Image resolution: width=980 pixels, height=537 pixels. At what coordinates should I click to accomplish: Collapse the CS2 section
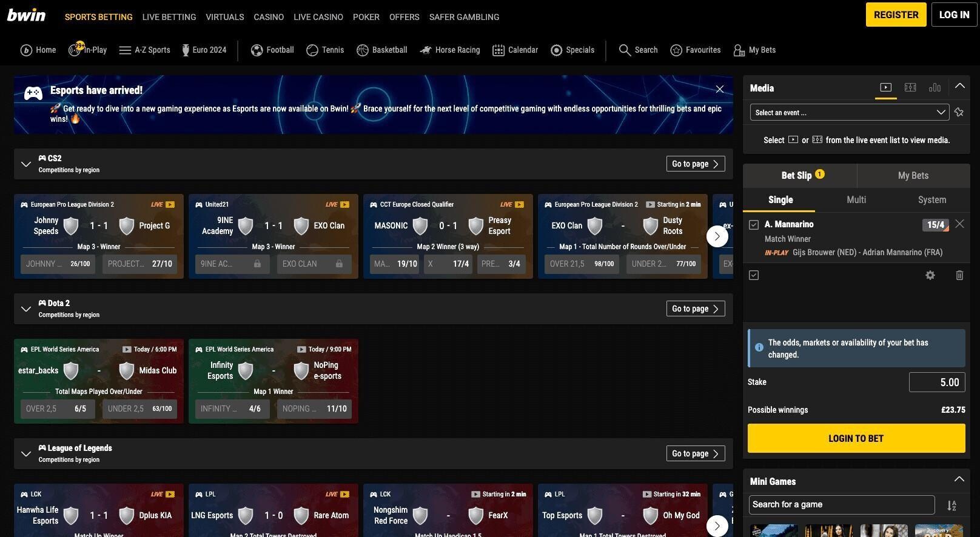[26, 164]
